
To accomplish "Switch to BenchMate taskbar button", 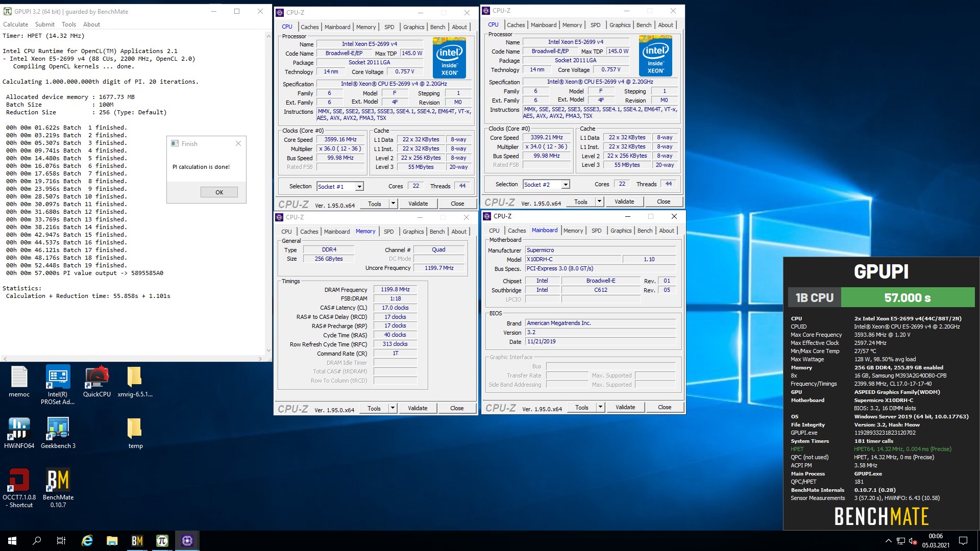I will point(137,541).
